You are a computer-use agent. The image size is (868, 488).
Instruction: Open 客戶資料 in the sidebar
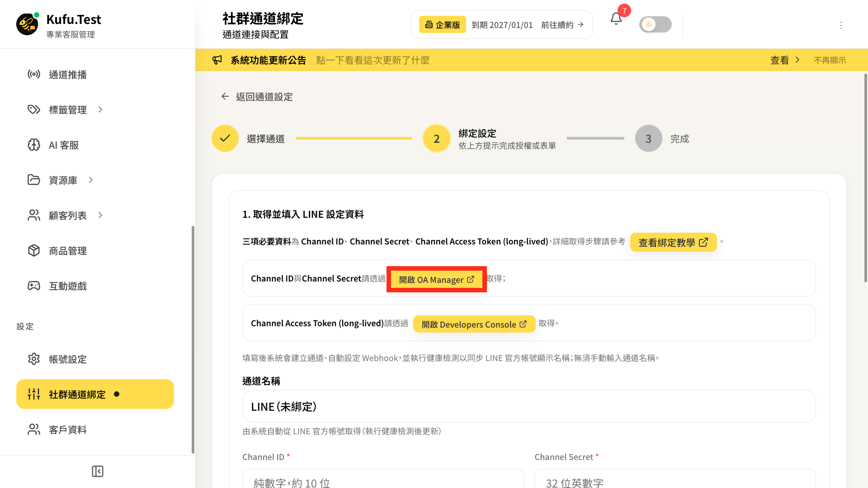95,429
